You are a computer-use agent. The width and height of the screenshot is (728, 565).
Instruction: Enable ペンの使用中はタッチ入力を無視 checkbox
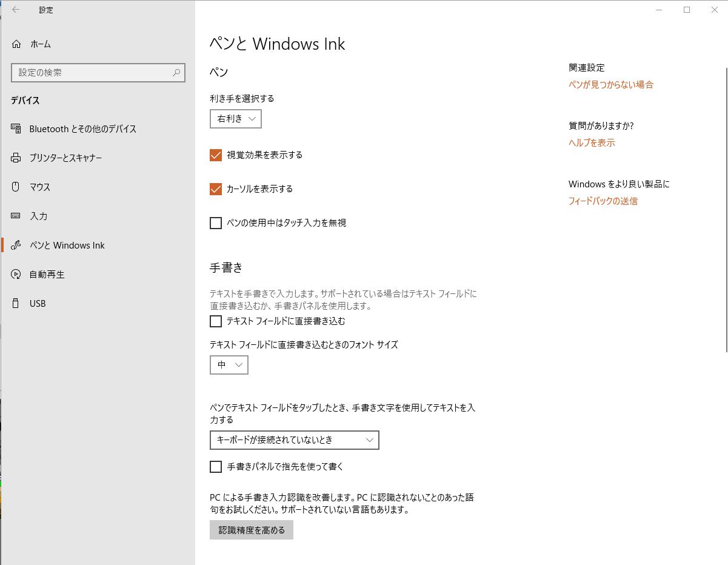coord(216,223)
